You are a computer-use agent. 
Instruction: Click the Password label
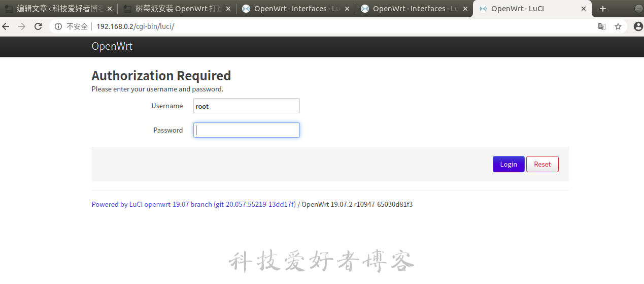pos(168,130)
